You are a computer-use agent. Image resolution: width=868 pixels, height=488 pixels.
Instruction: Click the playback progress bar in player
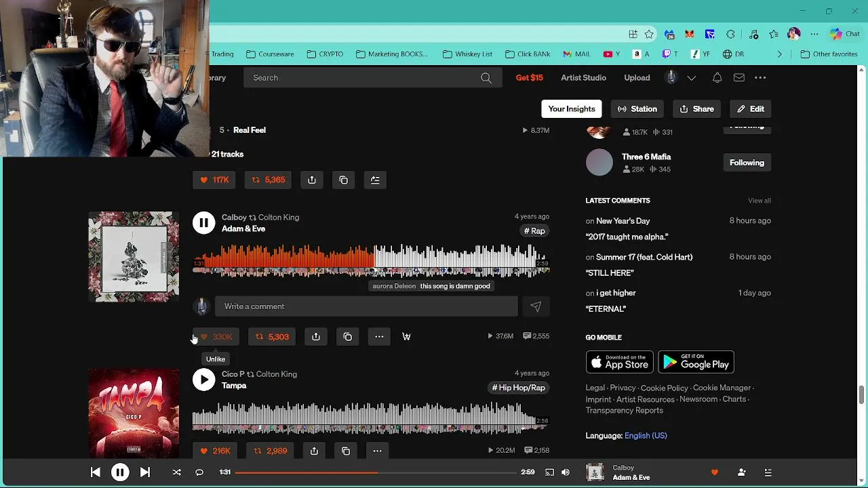(x=376, y=472)
